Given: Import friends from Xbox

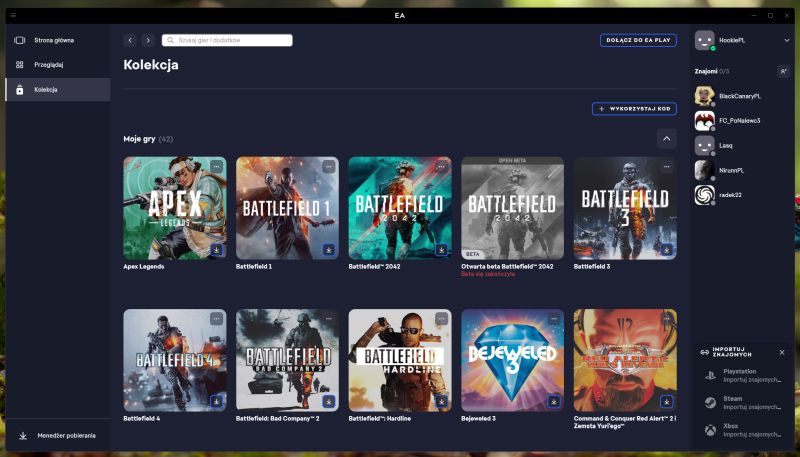Looking at the screenshot, I should click(x=743, y=430).
